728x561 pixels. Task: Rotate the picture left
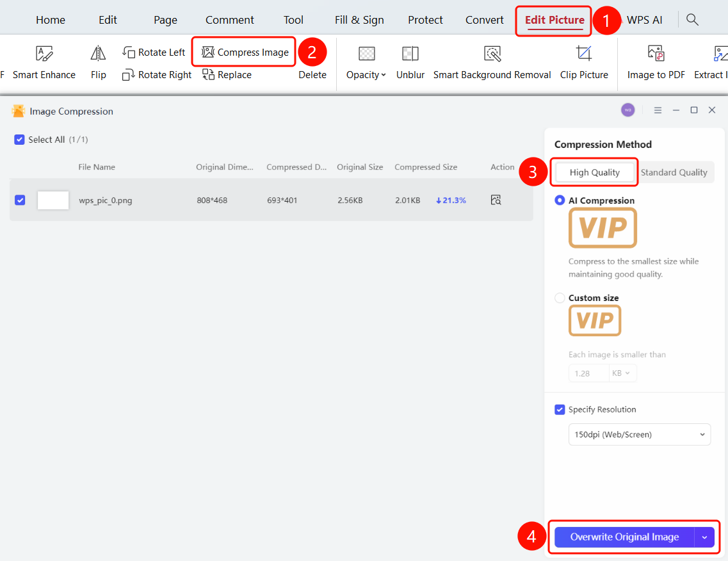(154, 52)
